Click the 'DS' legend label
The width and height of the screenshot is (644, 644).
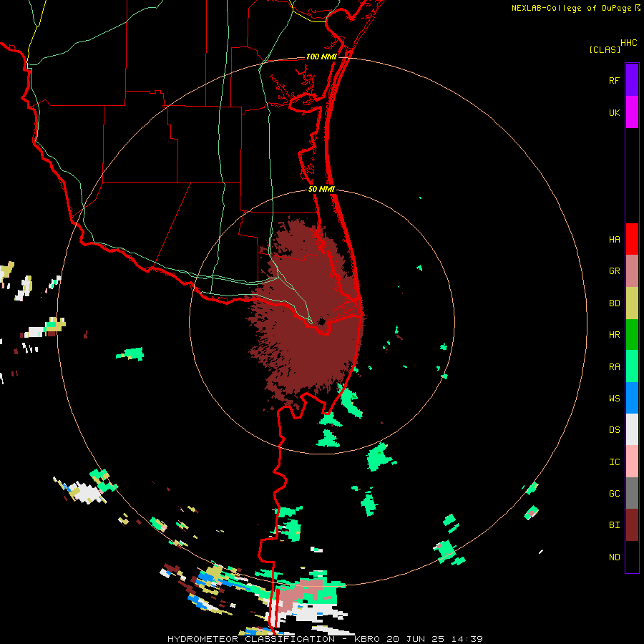(x=614, y=430)
